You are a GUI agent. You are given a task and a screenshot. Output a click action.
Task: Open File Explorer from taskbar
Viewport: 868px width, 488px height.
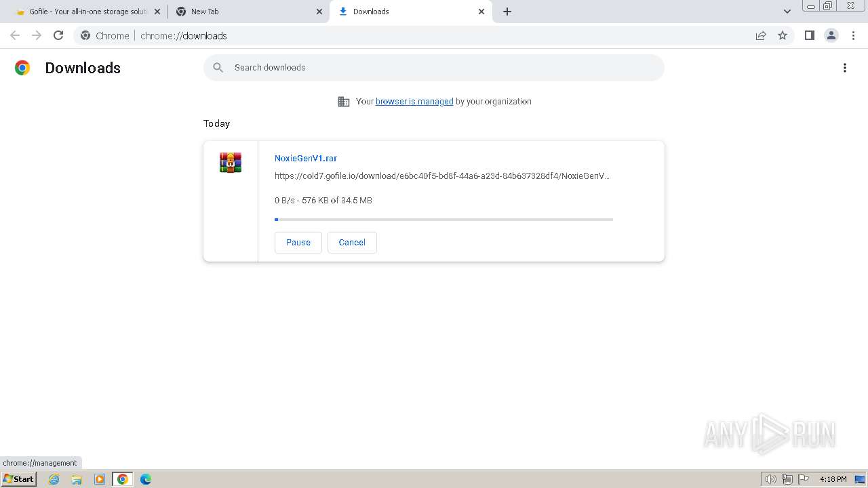77,479
